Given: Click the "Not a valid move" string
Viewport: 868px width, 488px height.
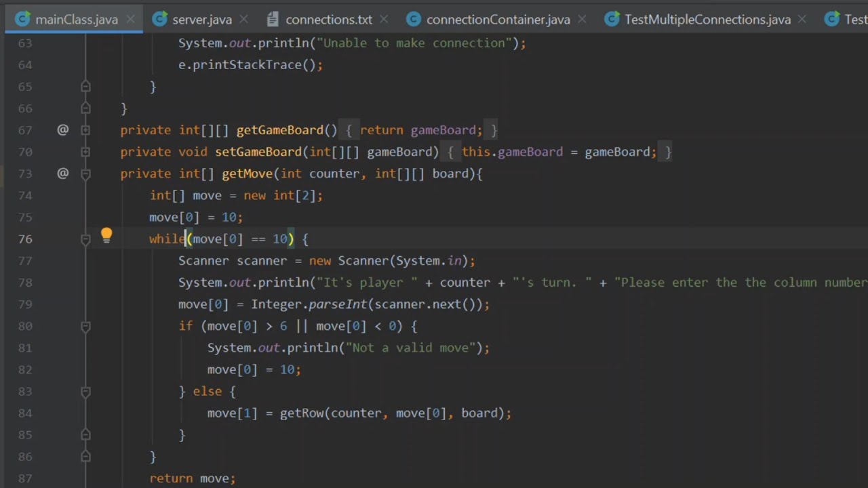Looking at the screenshot, I should pyautogui.click(x=410, y=348).
